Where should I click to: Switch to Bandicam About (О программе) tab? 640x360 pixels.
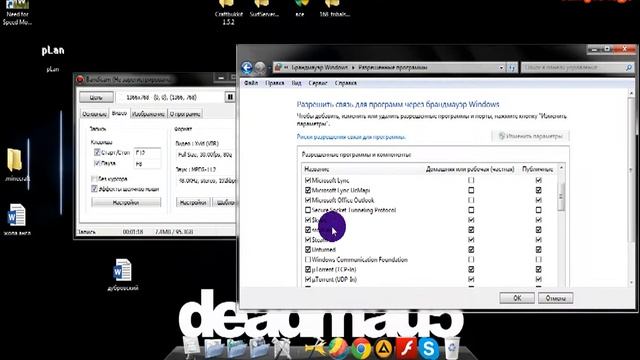pos(185,114)
